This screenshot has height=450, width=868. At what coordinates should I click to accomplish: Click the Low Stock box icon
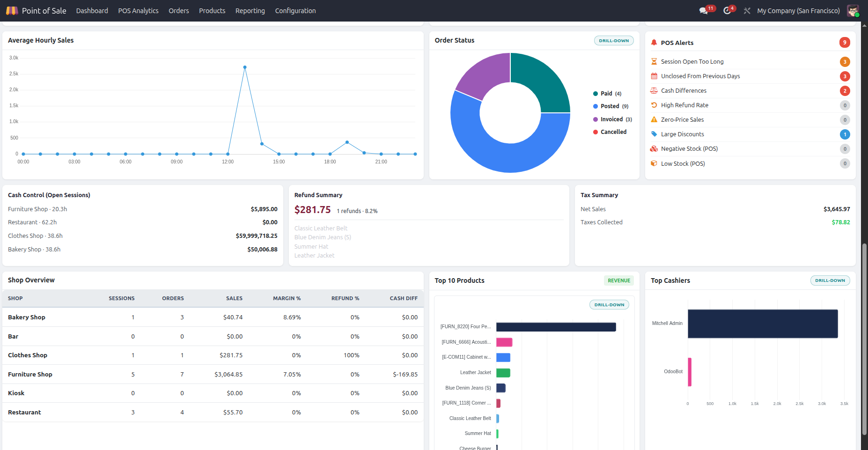654,163
